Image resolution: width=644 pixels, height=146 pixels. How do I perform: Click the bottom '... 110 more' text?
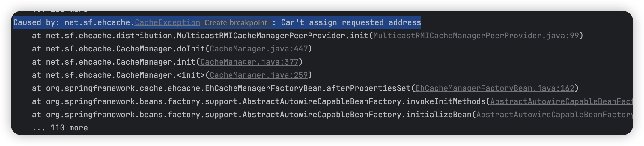point(60,128)
